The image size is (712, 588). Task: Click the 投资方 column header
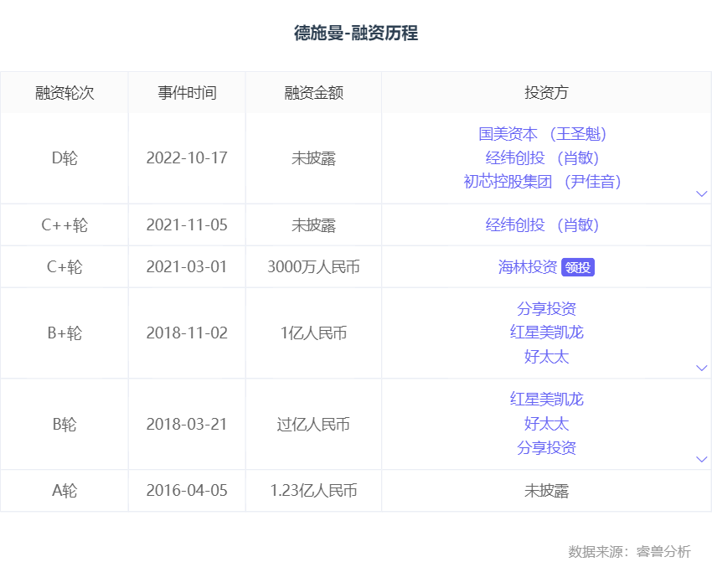pos(547,93)
